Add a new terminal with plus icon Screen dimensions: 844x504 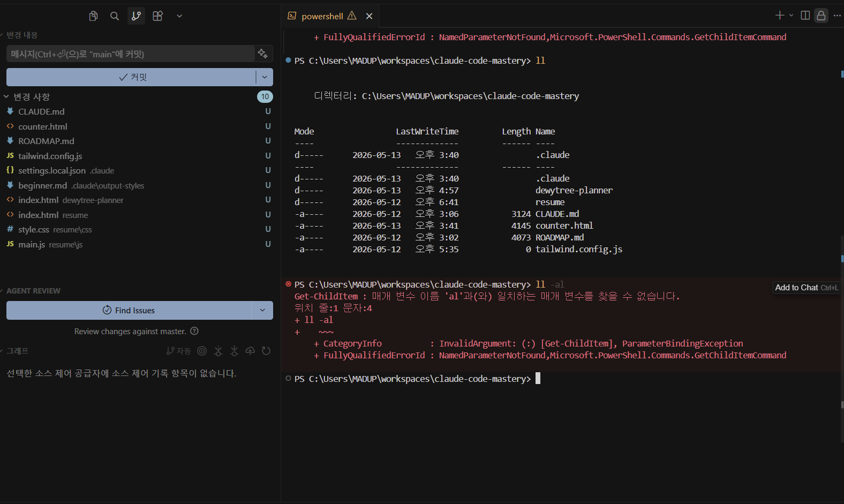[780, 16]
